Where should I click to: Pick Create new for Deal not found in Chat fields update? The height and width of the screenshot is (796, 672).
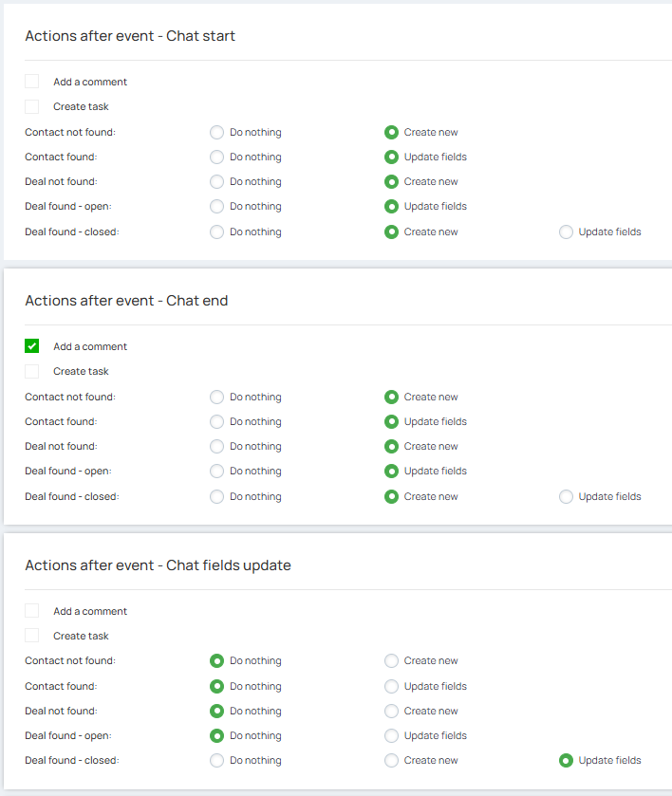(x=391, y=711)
